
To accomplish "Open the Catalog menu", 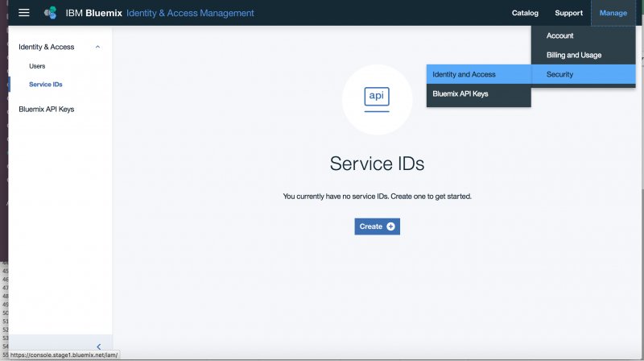I will (x=525, y=13).
